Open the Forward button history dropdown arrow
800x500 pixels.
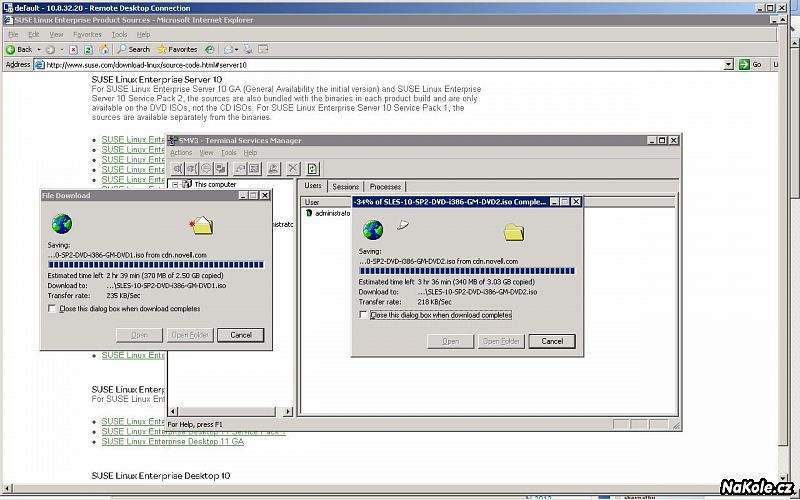[x=62, y=49]
